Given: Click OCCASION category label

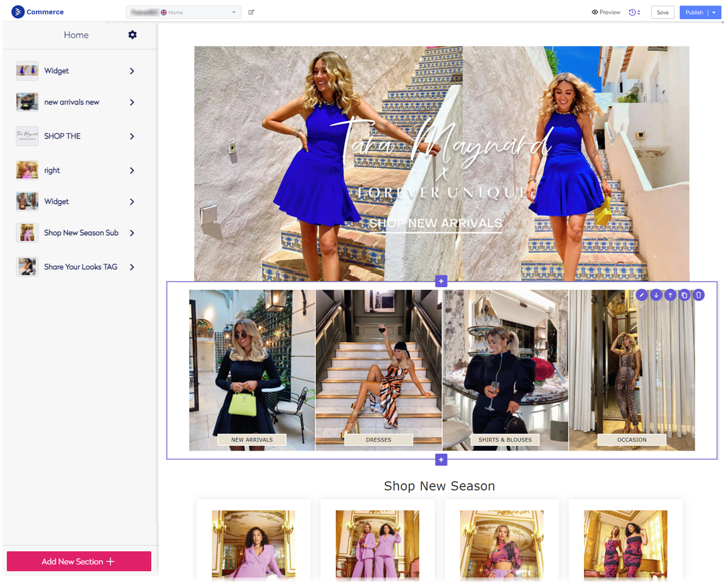Looking at the screenshot, I should pos(632,439).
